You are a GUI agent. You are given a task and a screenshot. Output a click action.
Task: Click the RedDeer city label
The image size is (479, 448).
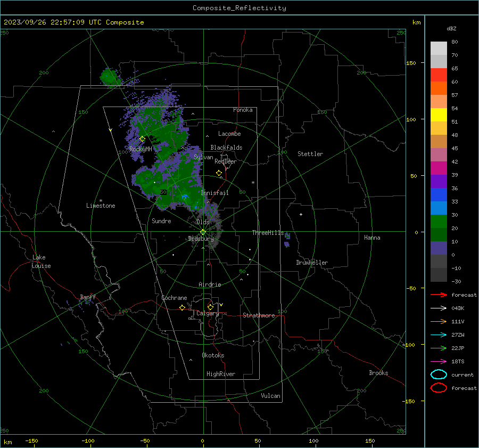click(x=226, y=161)
